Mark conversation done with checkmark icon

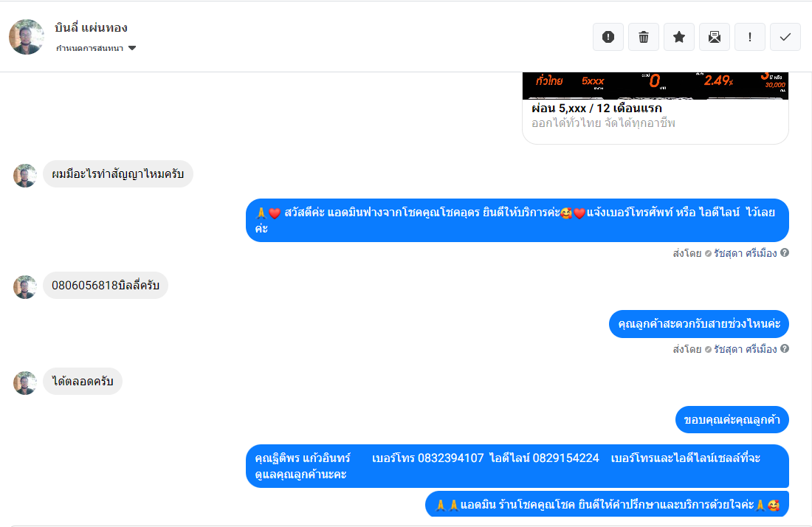(x=785, y=37)
